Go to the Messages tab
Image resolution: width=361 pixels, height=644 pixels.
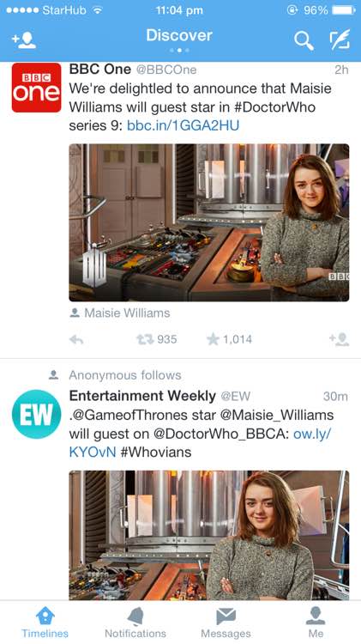[x=226, y=623]
